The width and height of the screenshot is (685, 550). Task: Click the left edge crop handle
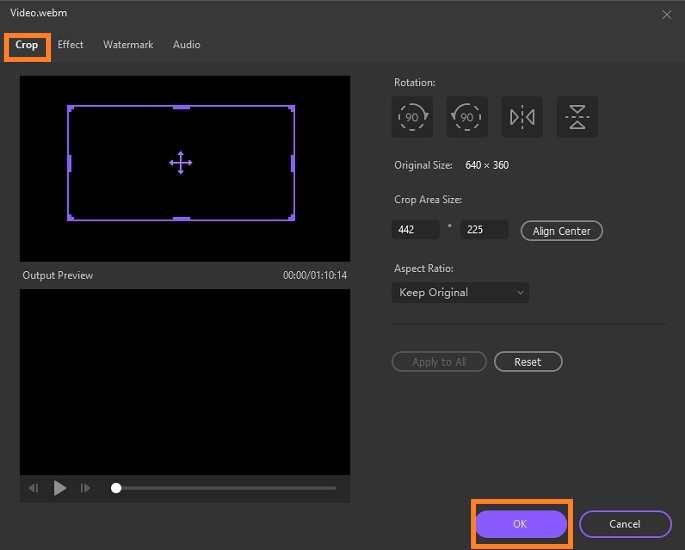point(69,163)
